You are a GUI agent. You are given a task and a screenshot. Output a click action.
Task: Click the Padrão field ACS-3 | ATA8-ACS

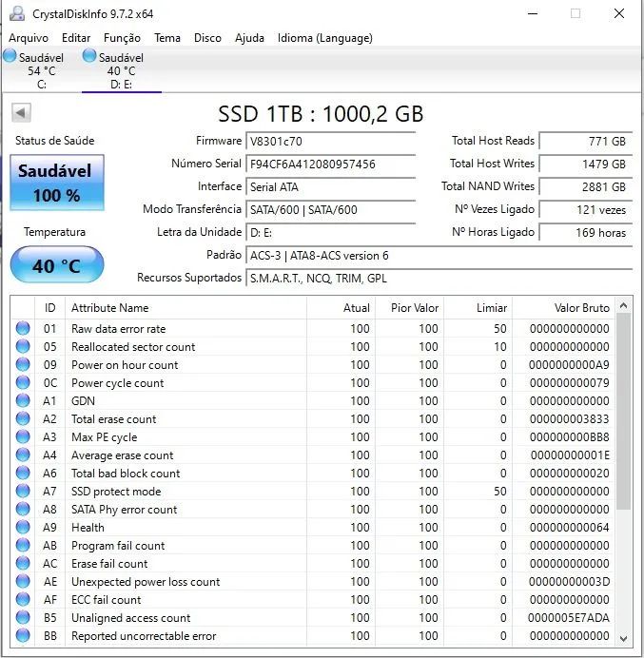click(439, 255)
